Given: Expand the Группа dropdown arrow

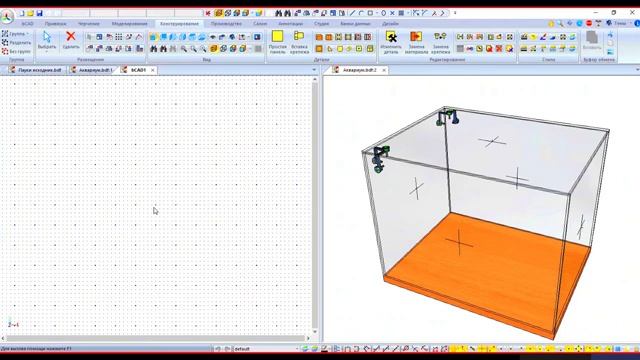Looking at the screenshot, I should click(x=28, y=34).
